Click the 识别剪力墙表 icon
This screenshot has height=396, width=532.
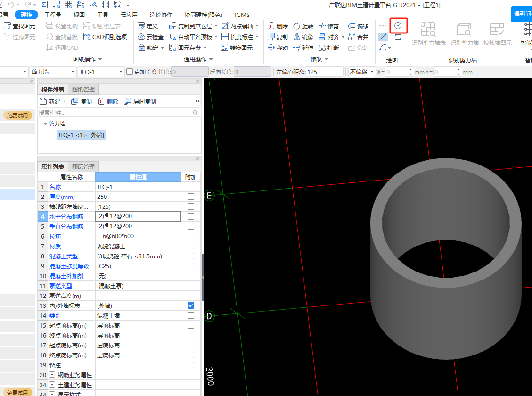(x=428, y=30)
